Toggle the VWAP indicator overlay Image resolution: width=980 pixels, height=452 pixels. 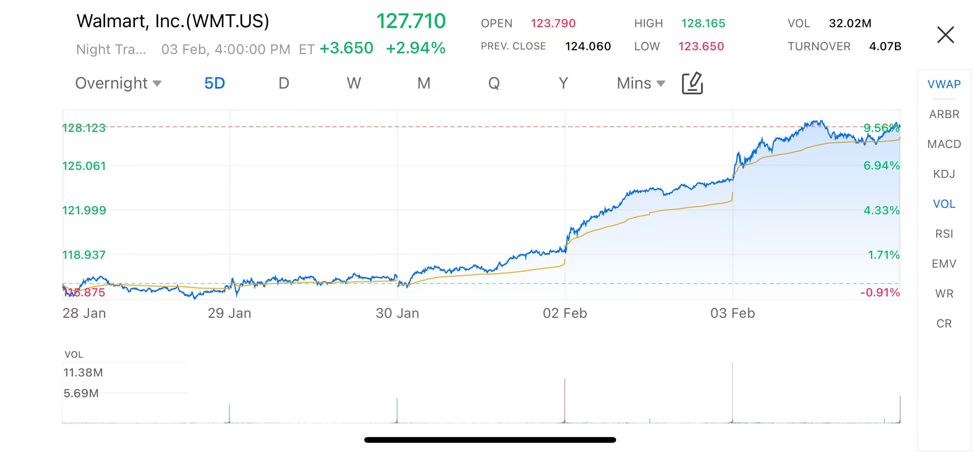[944, 84]
